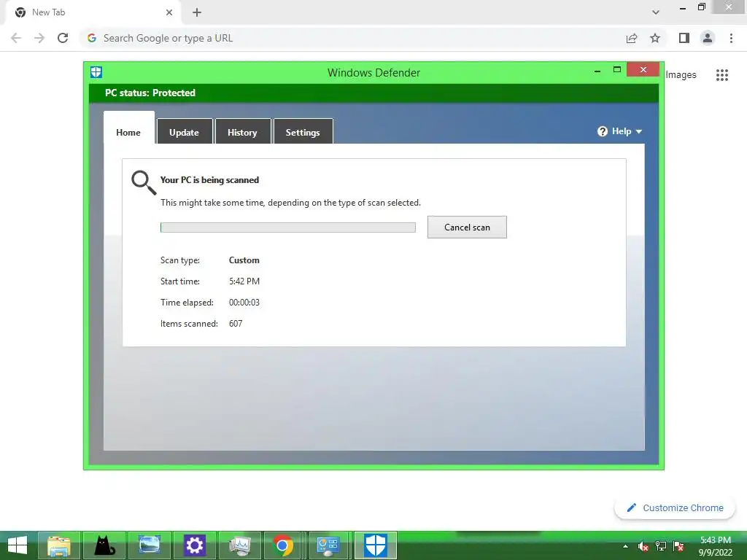Viewport: 747px width, 560px height.
Task: Click the Action Center flag icon
Action: [x=679, y=546]
